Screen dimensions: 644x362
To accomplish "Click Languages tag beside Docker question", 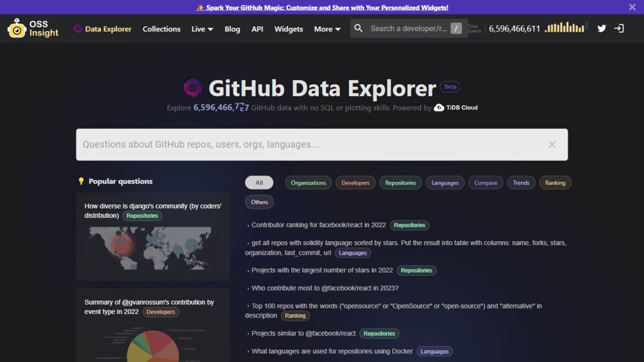I will 435,352.
